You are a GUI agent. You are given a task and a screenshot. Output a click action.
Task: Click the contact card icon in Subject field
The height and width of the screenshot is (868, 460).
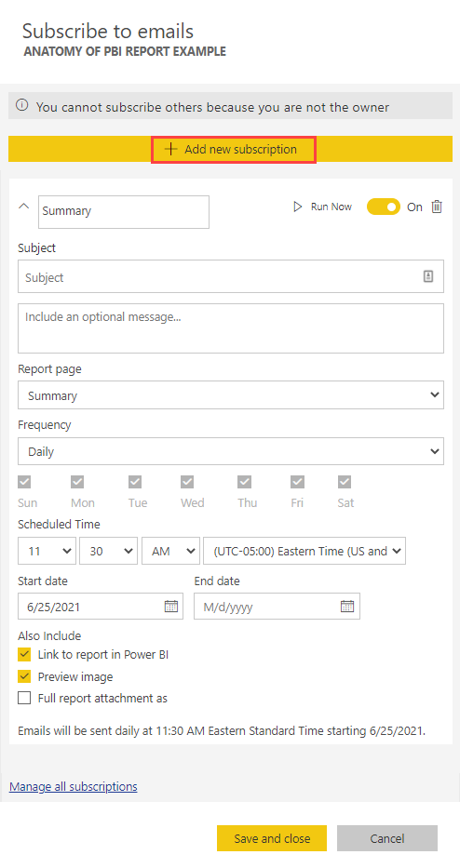click(x=427, y=276)
